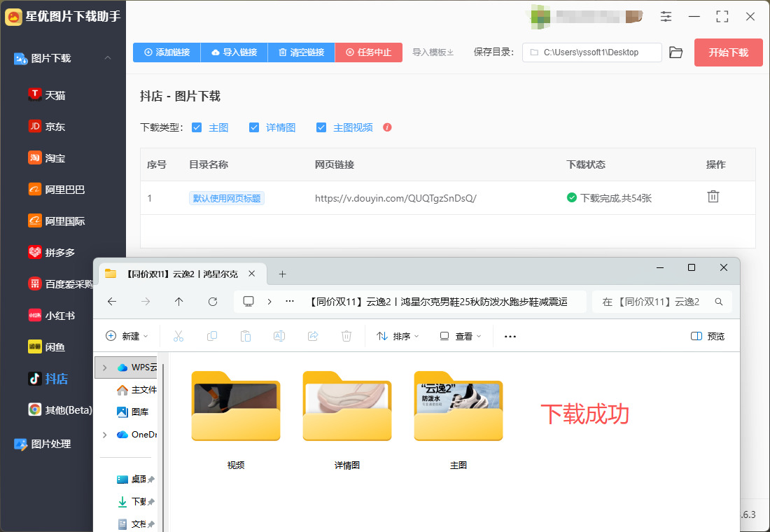The image size is (770, 532).
Task: Open the 查看 view dropdown
Action: pyautogui.click(x=460, y=336)
